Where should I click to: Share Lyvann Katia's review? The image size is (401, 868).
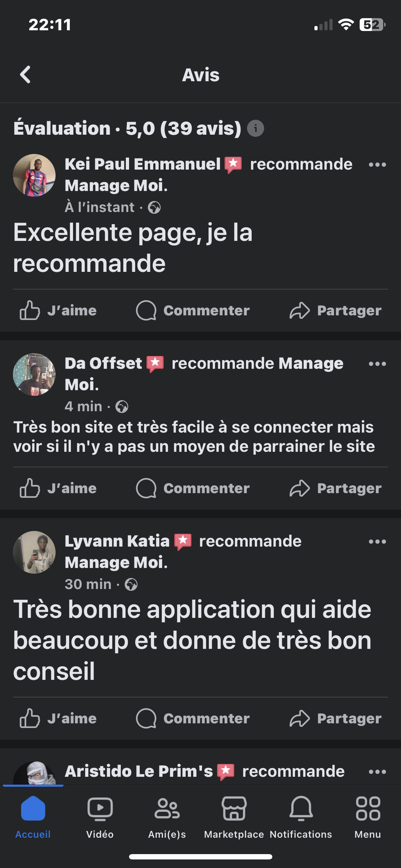[x=335, y=718]
